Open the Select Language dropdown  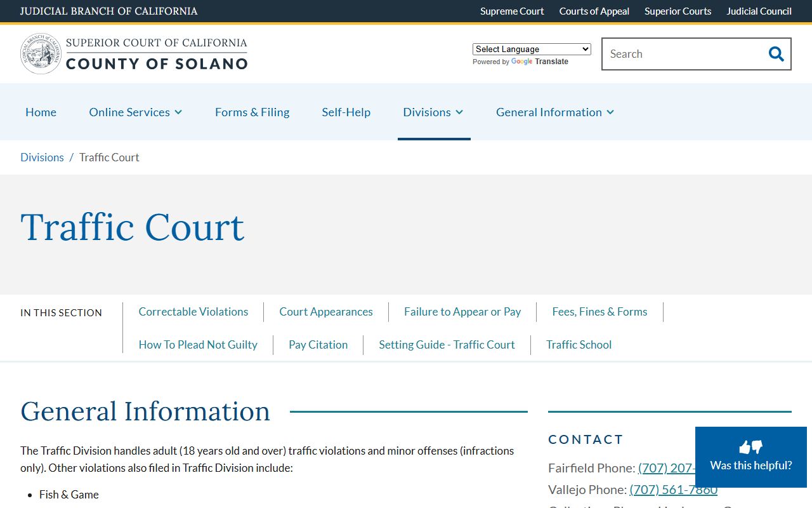tap(532, 49)
